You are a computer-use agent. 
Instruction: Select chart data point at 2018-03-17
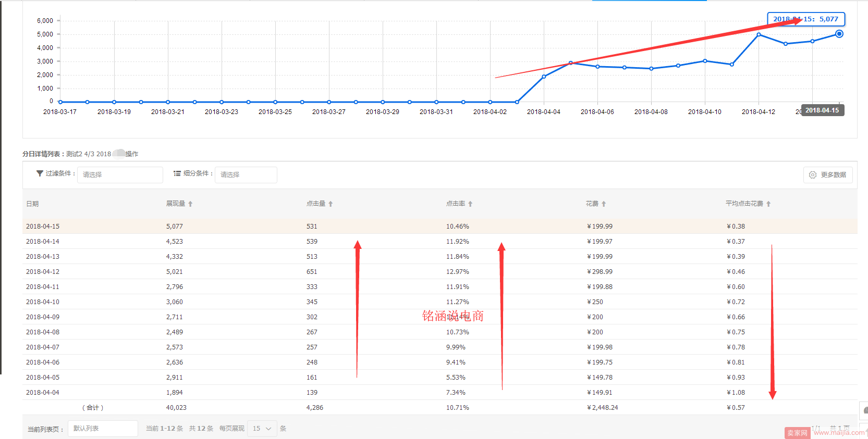[x=60, y=102]
